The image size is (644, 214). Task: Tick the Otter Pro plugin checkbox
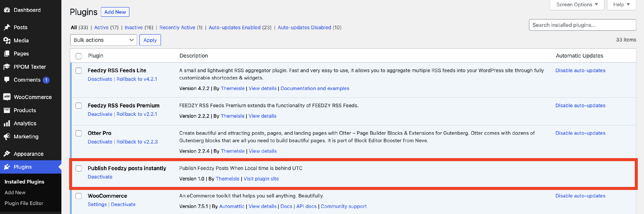79,133
